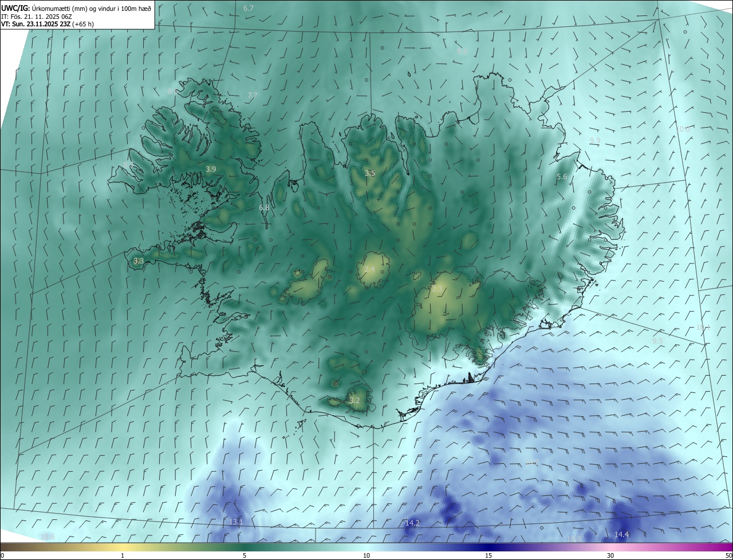Click the 14.2 value label
The width and height of the screenshot is (733, 560).
coord(412,523)
